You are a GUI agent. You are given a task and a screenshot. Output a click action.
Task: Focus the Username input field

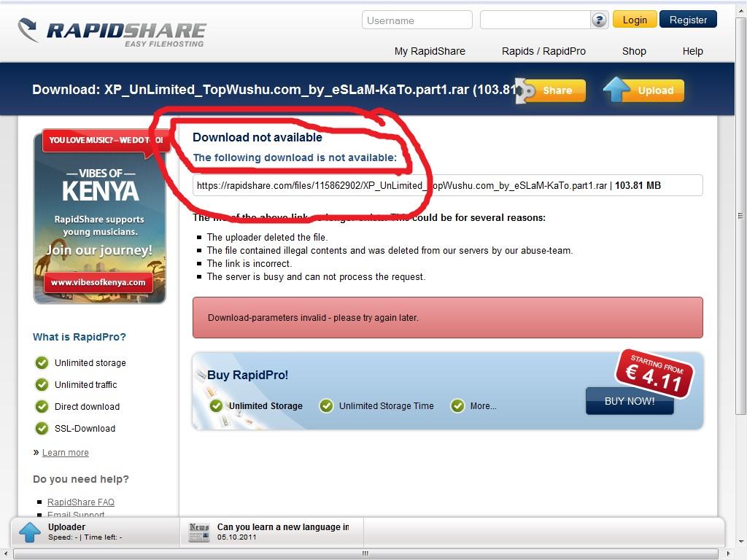point(417,20)
